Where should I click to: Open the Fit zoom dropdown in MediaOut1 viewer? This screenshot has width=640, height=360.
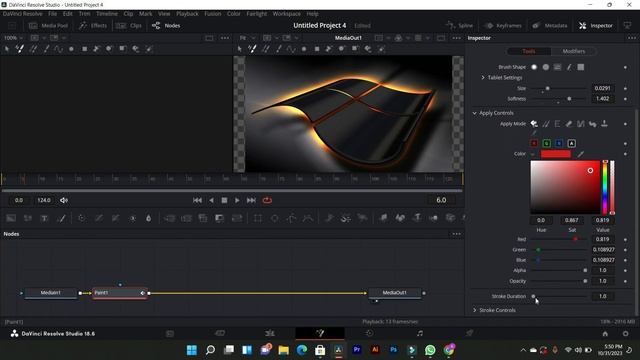pos(246,38)
